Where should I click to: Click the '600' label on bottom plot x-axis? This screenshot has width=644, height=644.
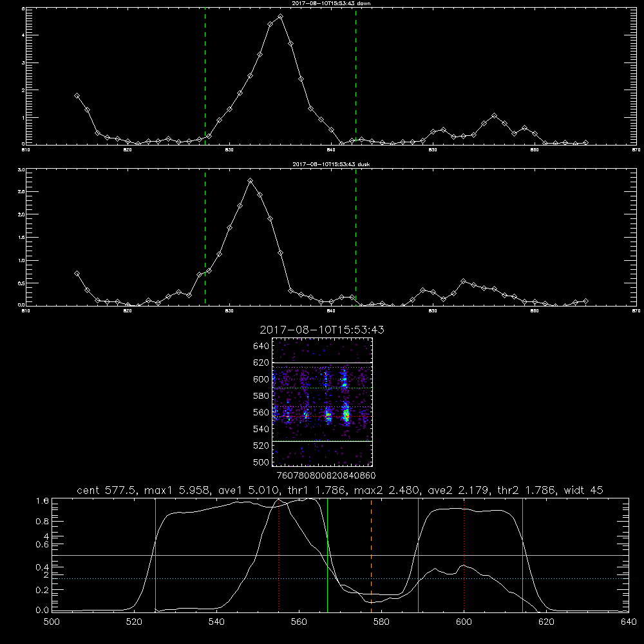(464, 622)
